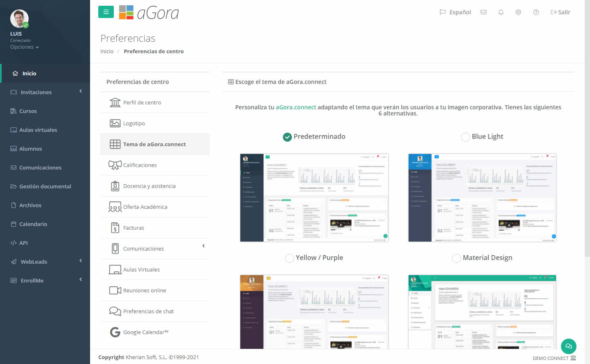Image resolution: width=590 pixels, height=364 pixels.
Task: Click the aGora logo
Action: point(149,13)
